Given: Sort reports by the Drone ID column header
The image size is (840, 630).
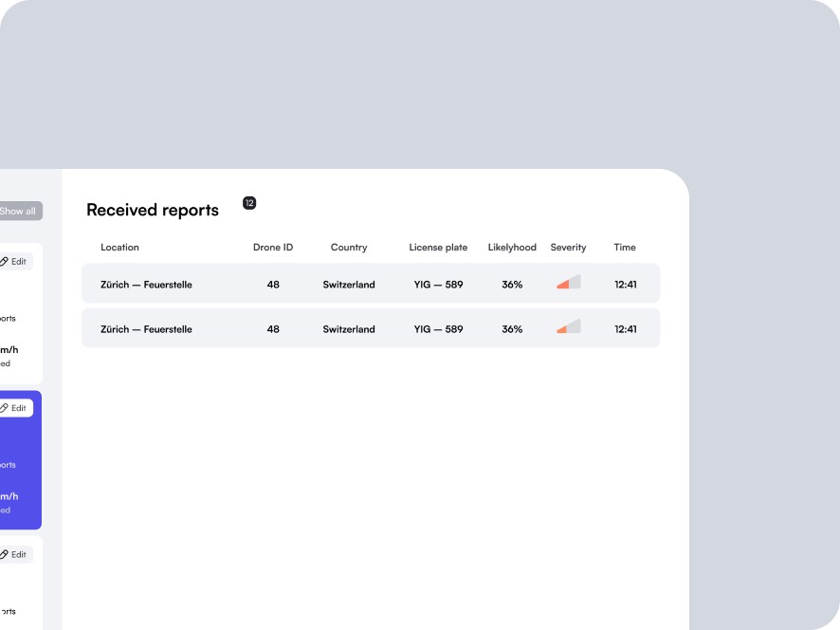Looking at the screenshot, I should [273, 247].
